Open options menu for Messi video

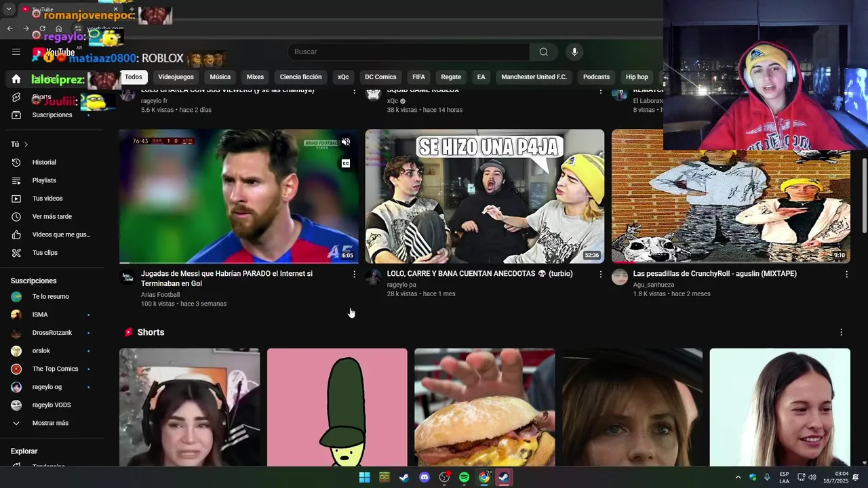(354, 274)
